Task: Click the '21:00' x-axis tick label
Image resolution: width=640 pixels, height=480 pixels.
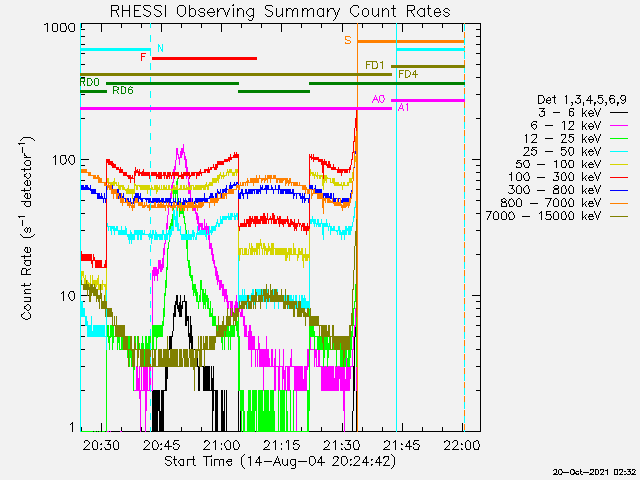Action: [222, 445]
